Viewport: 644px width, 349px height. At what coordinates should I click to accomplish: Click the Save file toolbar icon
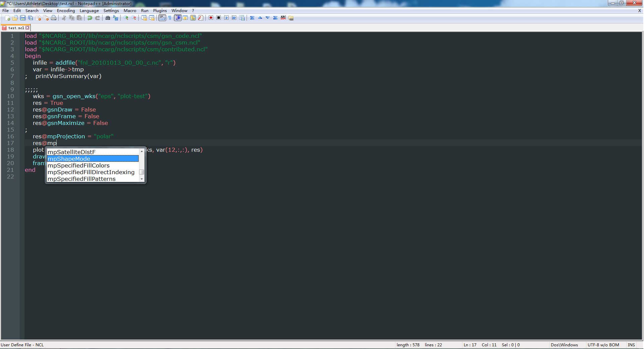coord(23,18)
